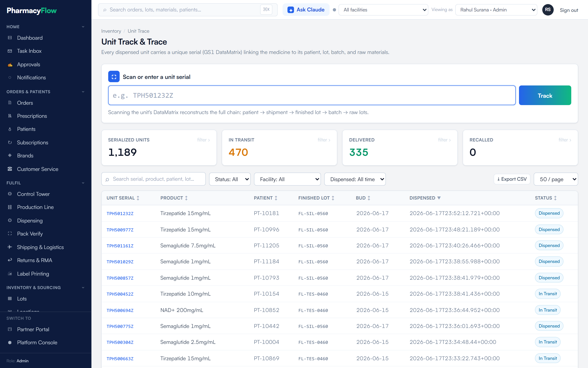Click the global search orders field
Viewport: 588px width, 368px height.
point(188,10)
